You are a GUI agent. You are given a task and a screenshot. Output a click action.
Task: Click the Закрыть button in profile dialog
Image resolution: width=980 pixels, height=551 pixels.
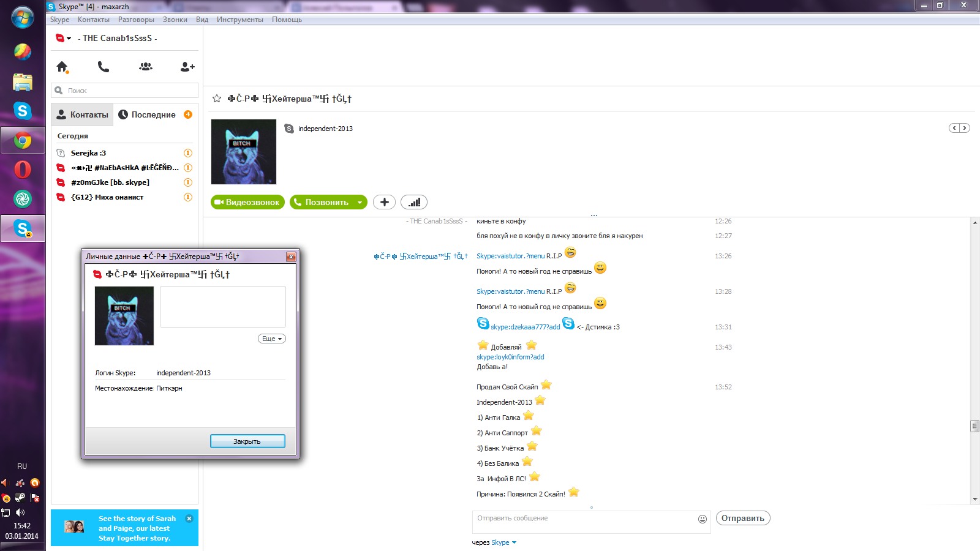tap(247, 441)
